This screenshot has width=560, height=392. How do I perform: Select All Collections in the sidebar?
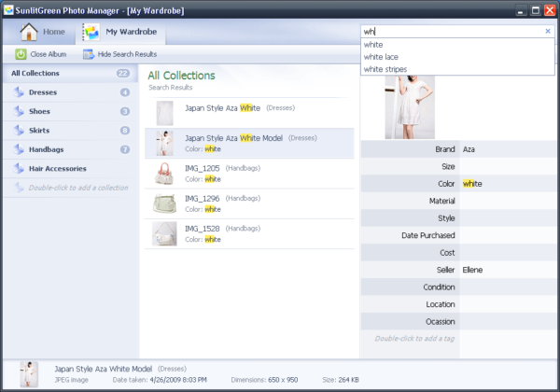[70, 73]
